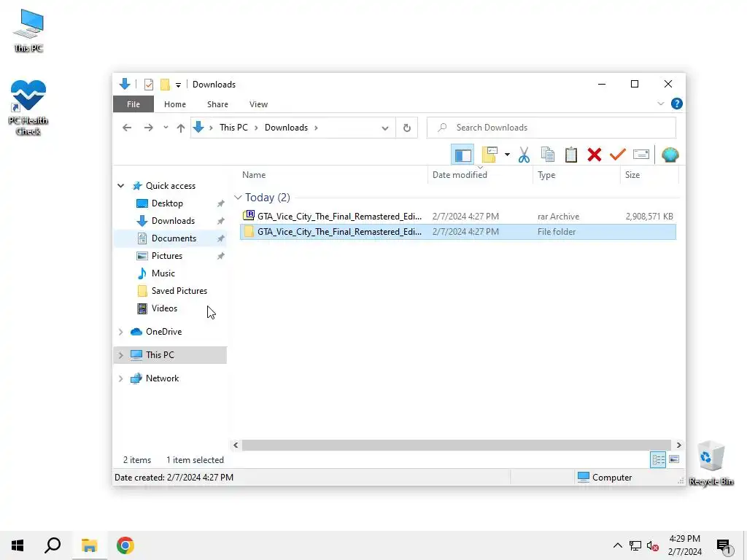Collapse the Today (2) group
This screenshot has height=560, width=747.
tap(238, 198)
